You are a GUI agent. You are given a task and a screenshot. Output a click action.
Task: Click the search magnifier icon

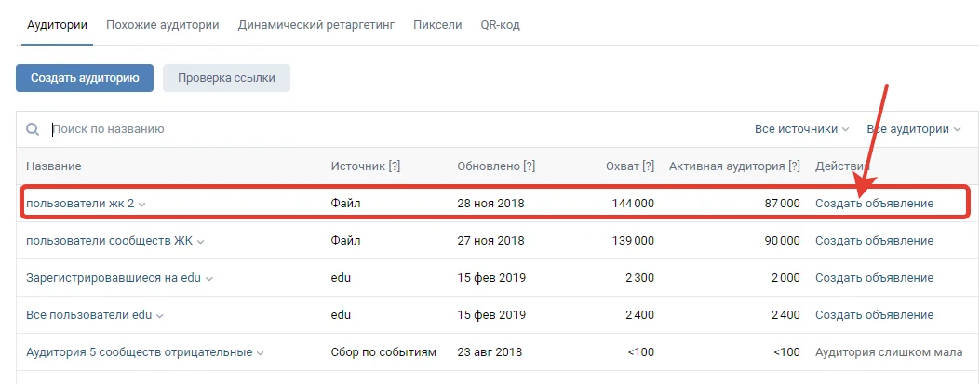click(x=33, y=129)
